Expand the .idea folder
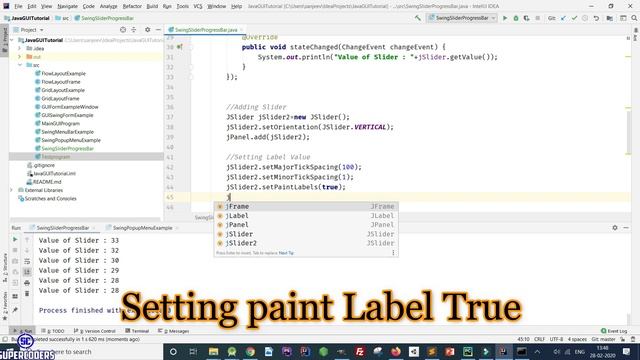 click(19, 48)
